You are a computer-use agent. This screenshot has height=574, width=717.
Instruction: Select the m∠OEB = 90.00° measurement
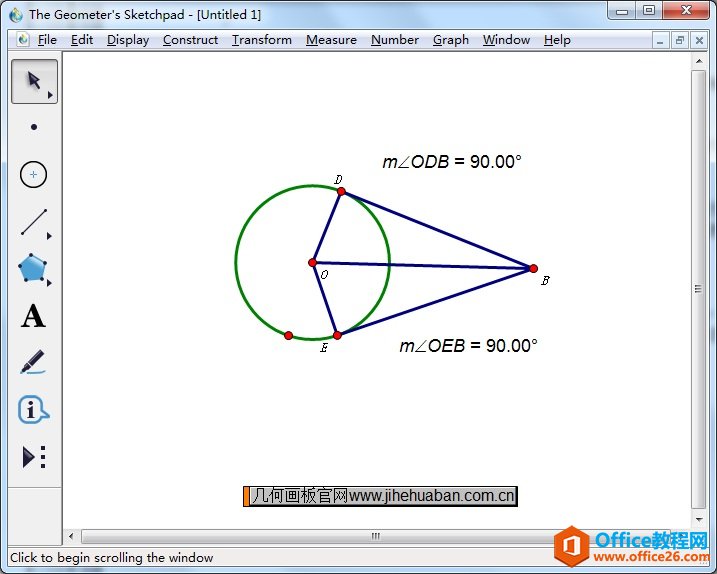click(x=468, y=345)
